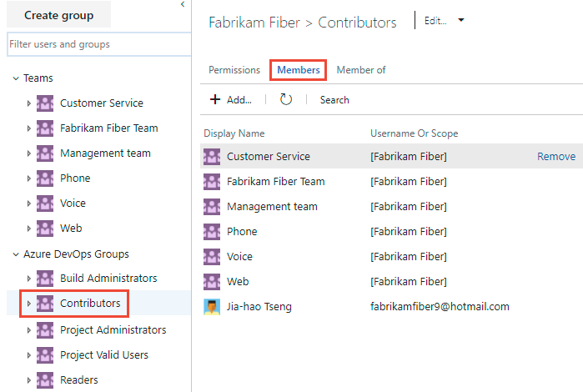Screen dimensions: 583x392
Task: Click the Web member row icon
Action: (212, 282)
